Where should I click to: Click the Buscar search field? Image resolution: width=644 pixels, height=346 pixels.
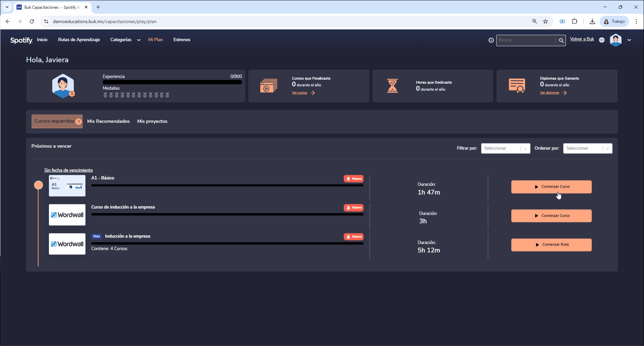[526, 40]
